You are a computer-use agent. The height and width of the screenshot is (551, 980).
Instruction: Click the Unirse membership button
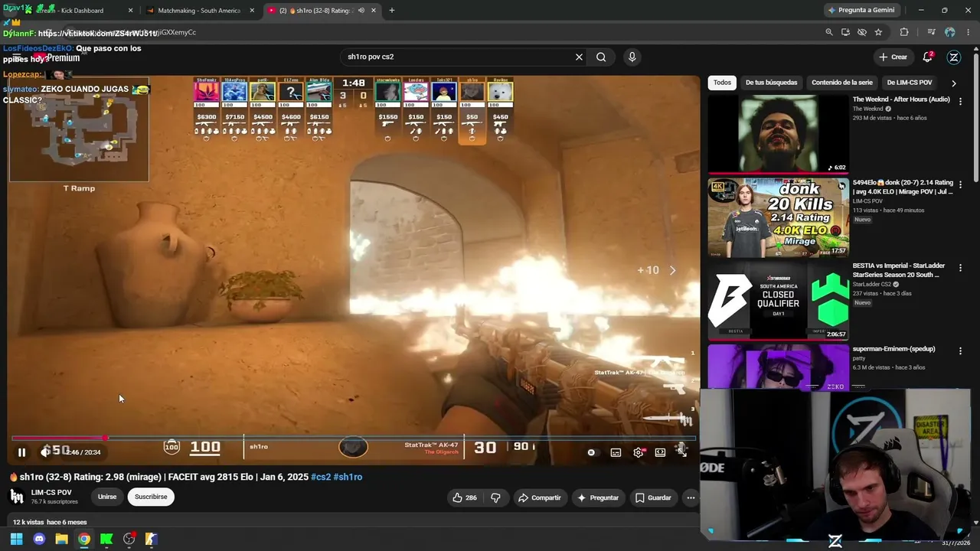[x=107, y=497]
